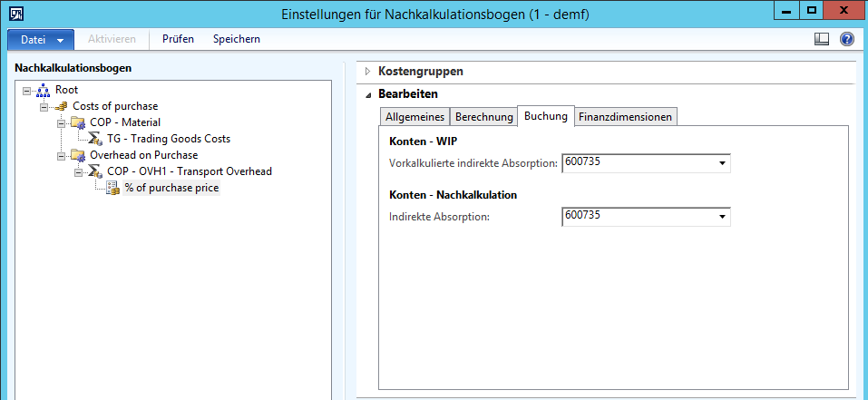Collapse the Bearbeiten section
The width and height of the screenshot is (868, 400).
(368, 94)
